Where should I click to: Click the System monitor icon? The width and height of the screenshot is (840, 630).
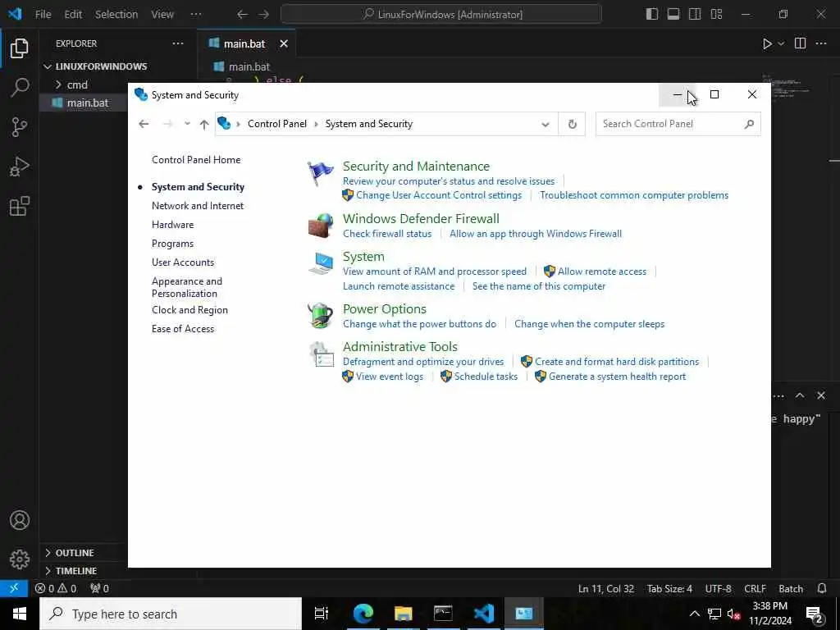321,263
